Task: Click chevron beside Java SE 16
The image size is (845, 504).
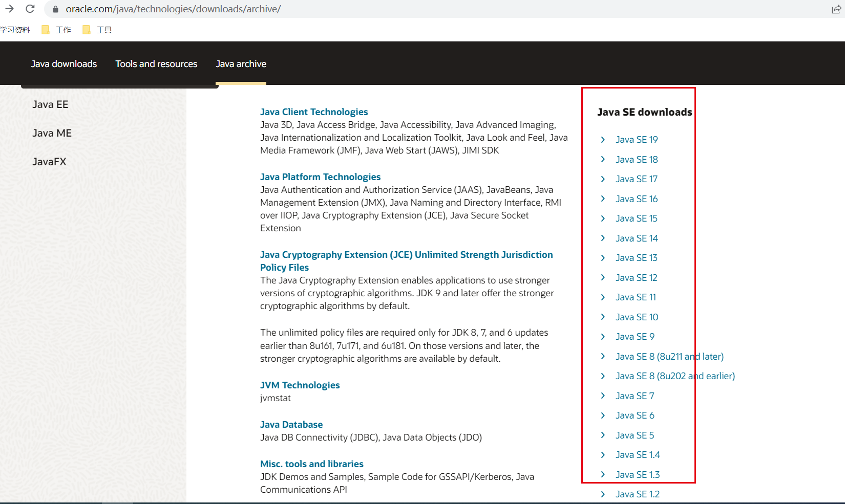Action: [x=603, y=199]
